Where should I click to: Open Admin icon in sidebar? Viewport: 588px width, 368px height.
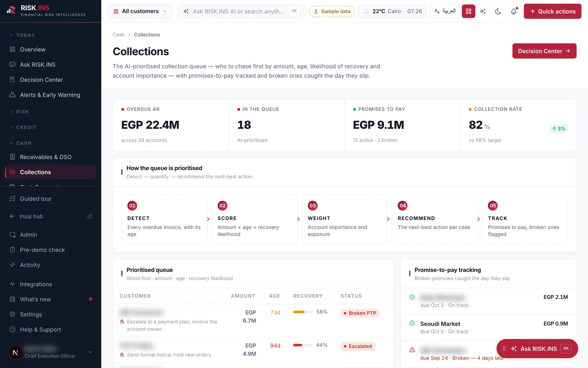(12, 234)
